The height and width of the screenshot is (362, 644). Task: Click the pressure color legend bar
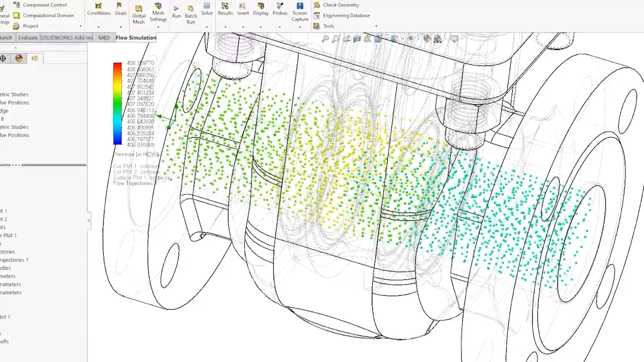click(x=117, y=104)
